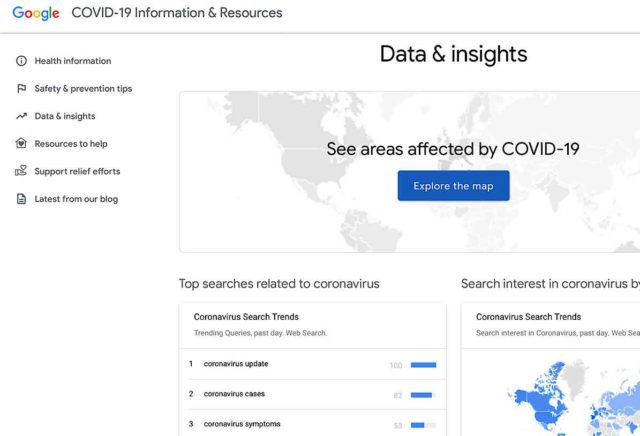Select Data & insights in sidebar

pyautogui.click(x=65, y=116)
